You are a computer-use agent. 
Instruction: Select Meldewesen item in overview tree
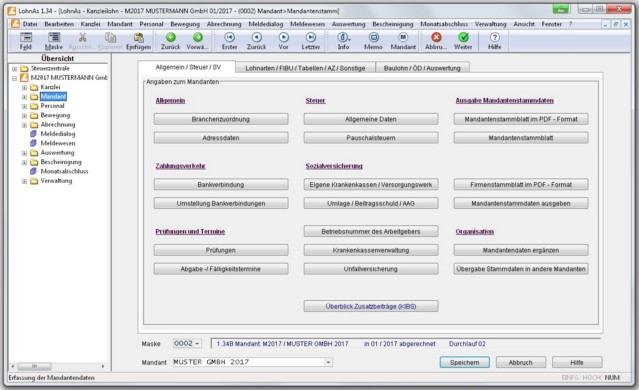(58, 143)
